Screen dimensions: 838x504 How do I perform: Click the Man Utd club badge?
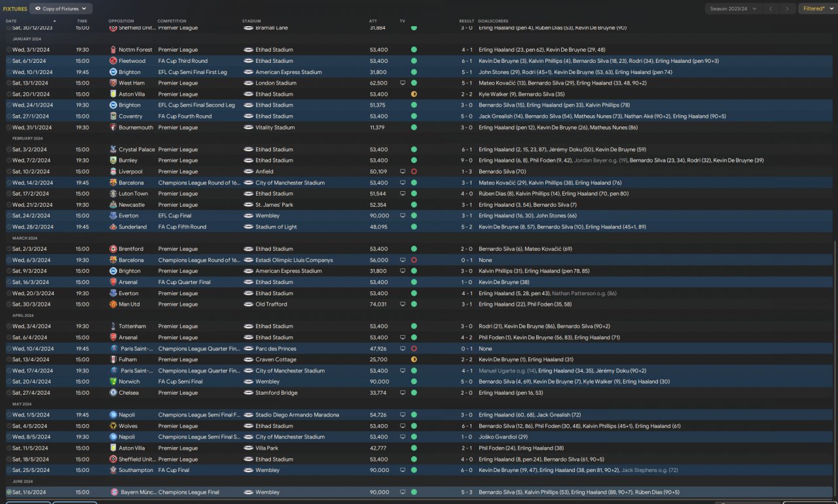(113, 304)
